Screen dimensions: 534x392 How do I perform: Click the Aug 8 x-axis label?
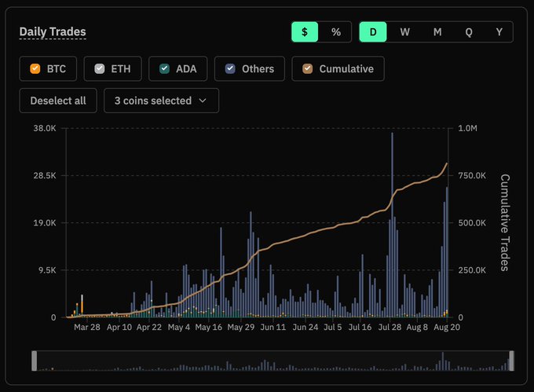(x=417, y=328)
